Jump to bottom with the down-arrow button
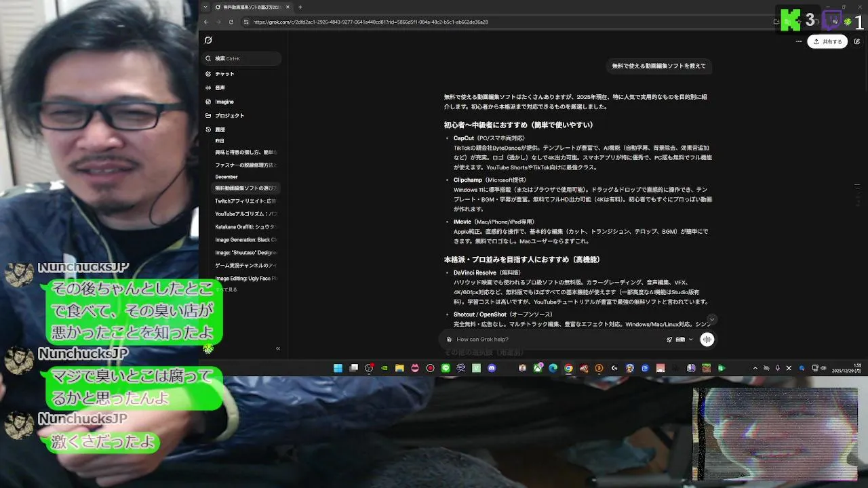Image resolution: width=868 pixels, height=488 pixels. point(711,319)
